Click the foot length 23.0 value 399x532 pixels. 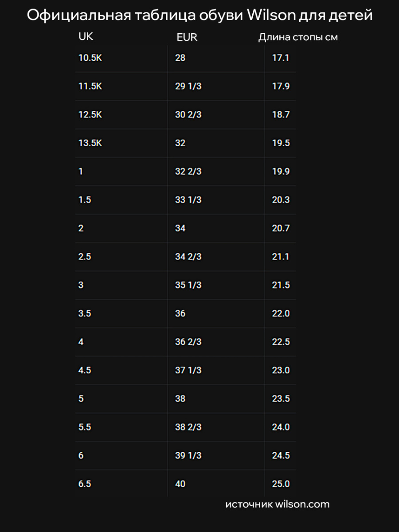281,370
